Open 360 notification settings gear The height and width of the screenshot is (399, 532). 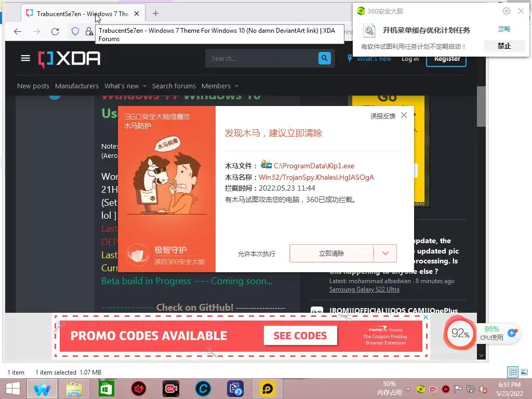click(507, 11)
